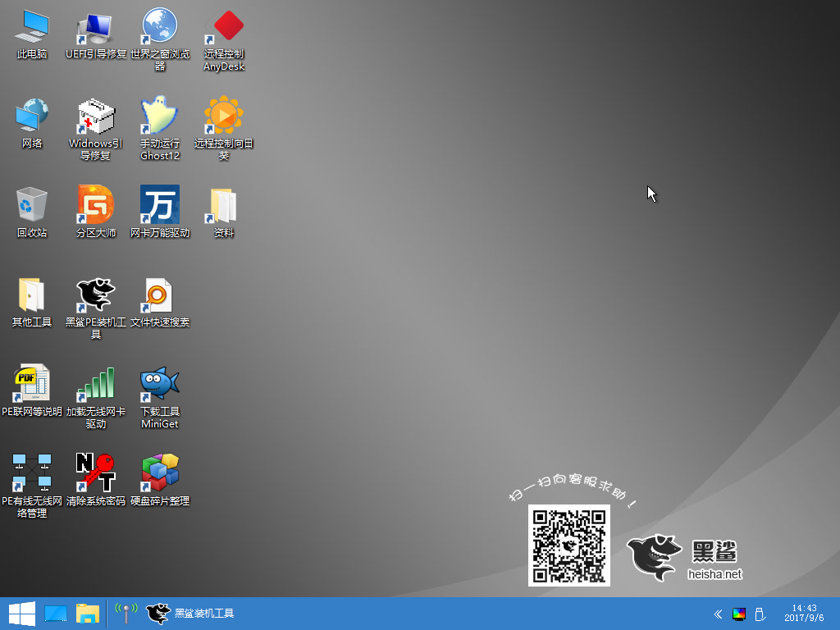
Task: Open File Explorer from the taskbar
Action: pyautogui.click(x=87, y=614)
